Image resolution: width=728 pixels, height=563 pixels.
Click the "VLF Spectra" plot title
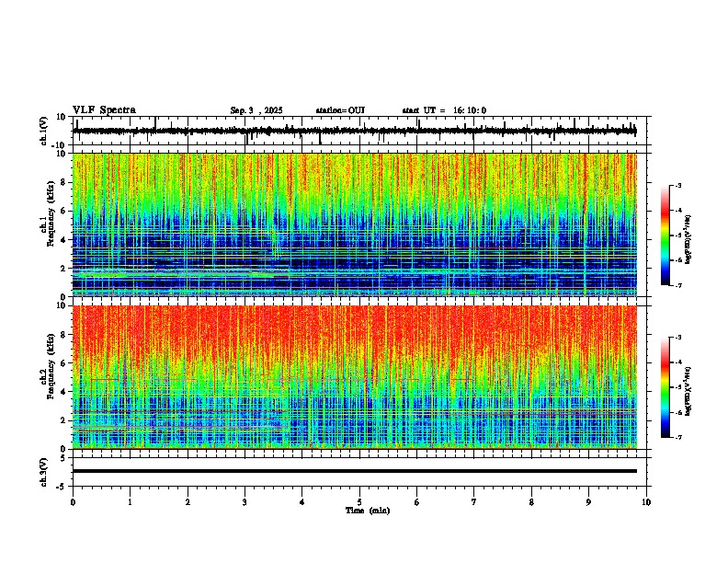[x=104, y=110]
